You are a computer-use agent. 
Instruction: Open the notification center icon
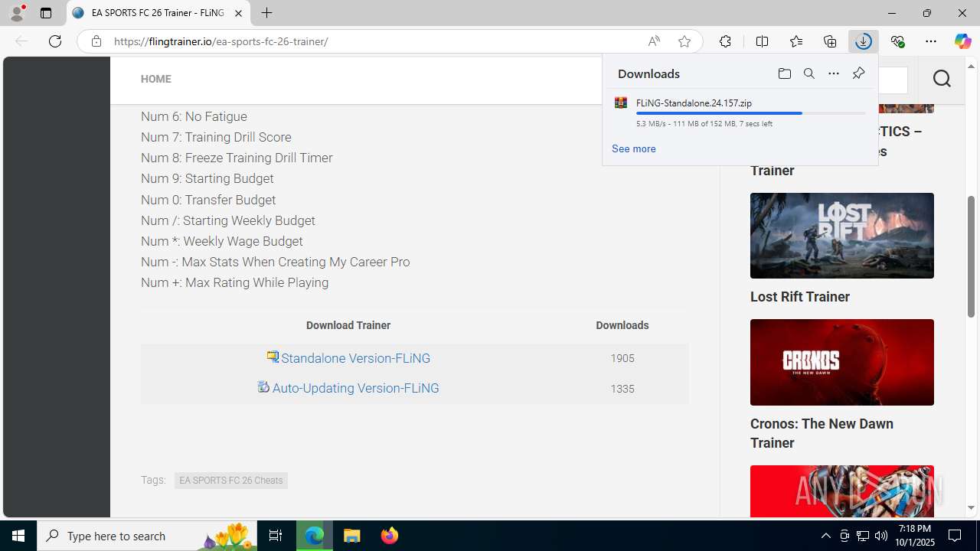click(955, 536)
